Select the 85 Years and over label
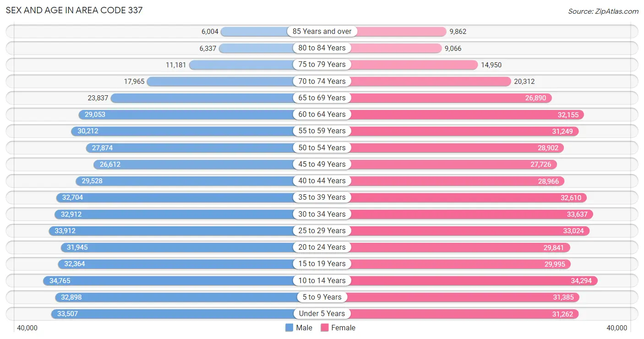This screenshot has height=339, width=644. coord(322,31)
